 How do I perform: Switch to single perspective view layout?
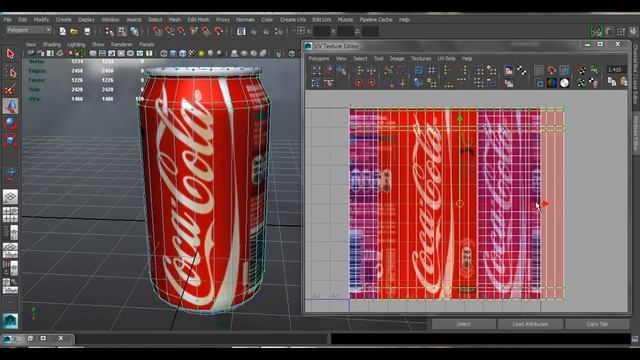click(10, 197)
